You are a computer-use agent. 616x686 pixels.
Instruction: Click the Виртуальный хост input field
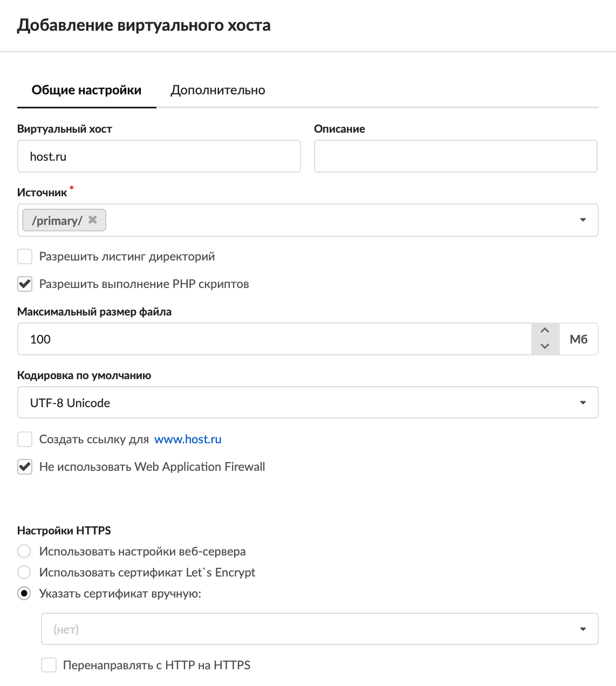pos(159,156)
